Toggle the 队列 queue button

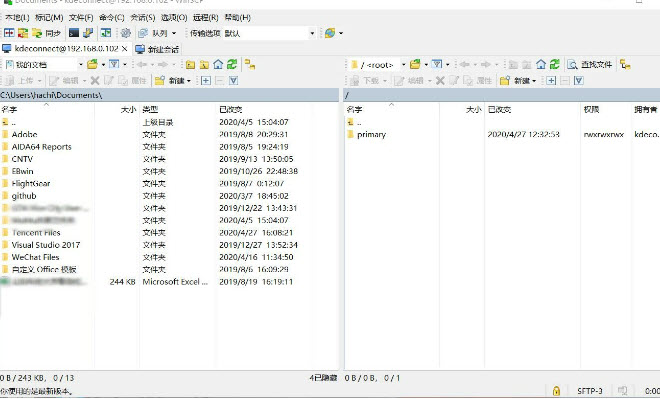[x=153, y=33]
